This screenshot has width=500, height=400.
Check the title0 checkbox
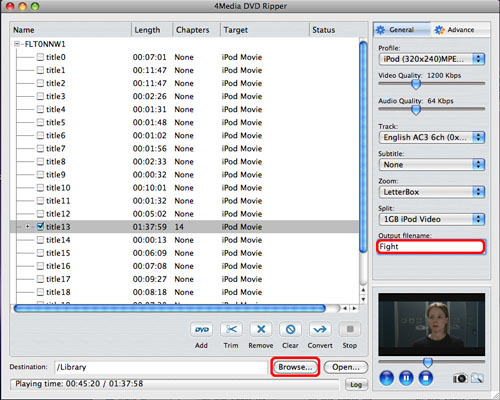pyautogui.click(x=40, y=57)
